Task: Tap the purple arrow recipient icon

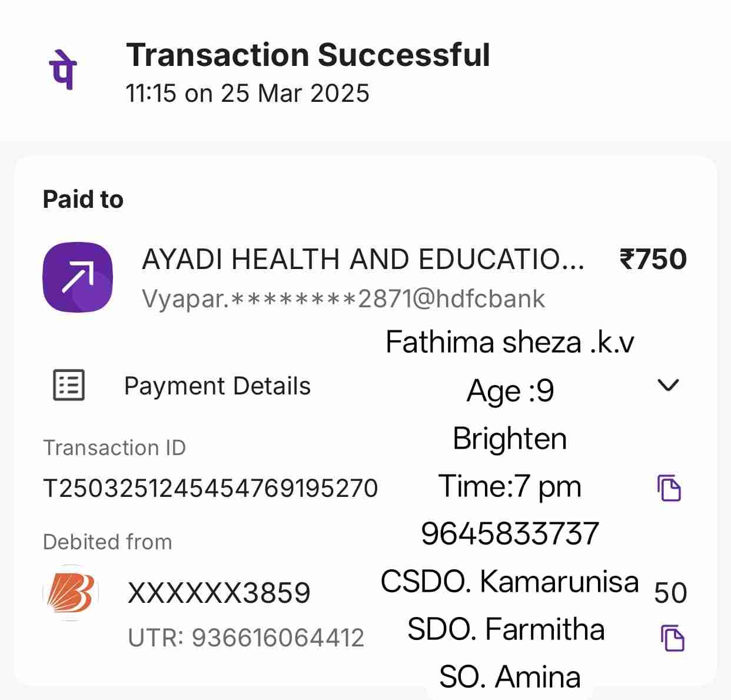Action: (x=78, y=277)
